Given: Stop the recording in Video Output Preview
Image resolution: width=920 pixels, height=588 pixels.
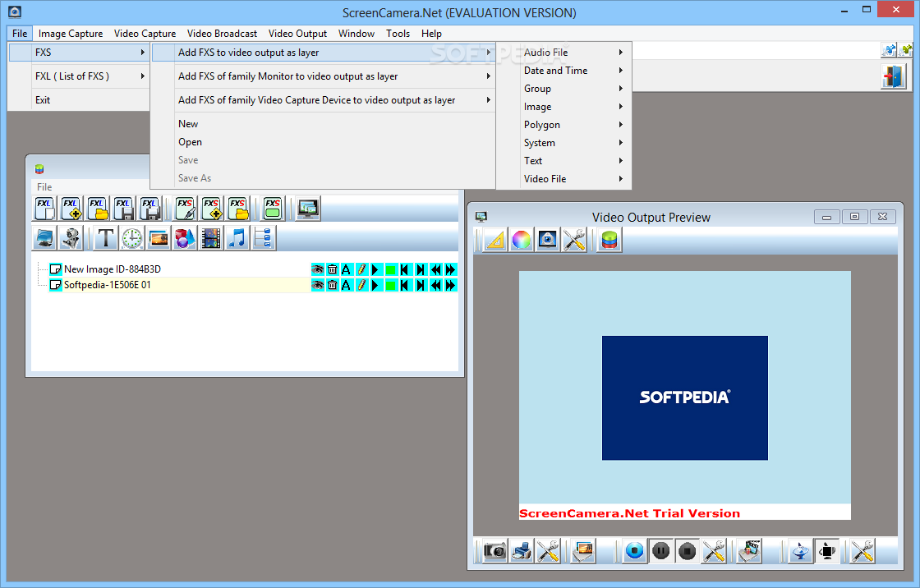Looking at the screenshot, I should (687, 551).
